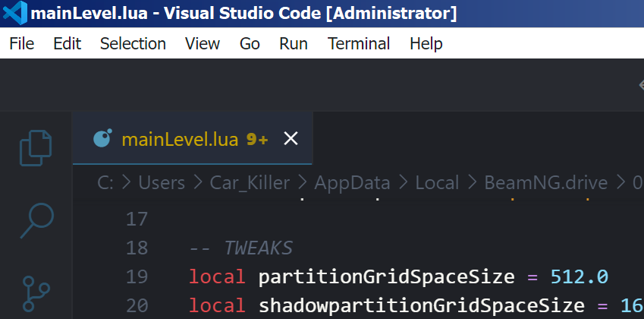This screenshot has height=319, width=644.
Task: Open the File menu
Action: point(22,44)
